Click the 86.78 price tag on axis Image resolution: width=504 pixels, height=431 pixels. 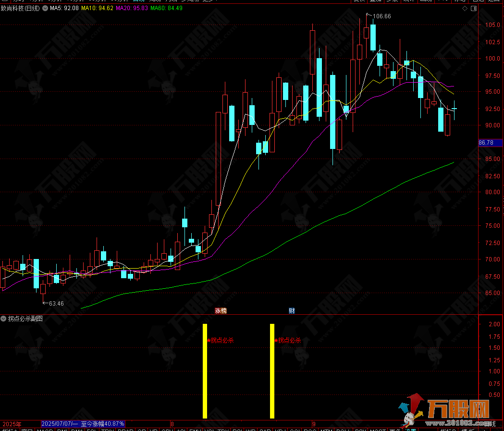pyautogui.click(x=486, y=143)
